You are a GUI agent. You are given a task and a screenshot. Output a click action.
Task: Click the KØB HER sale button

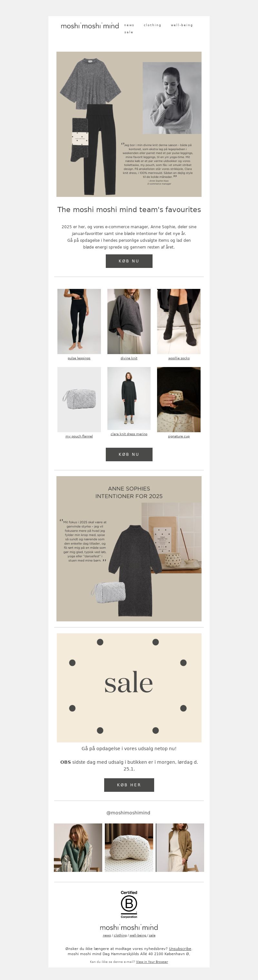(x=129, y=785)
